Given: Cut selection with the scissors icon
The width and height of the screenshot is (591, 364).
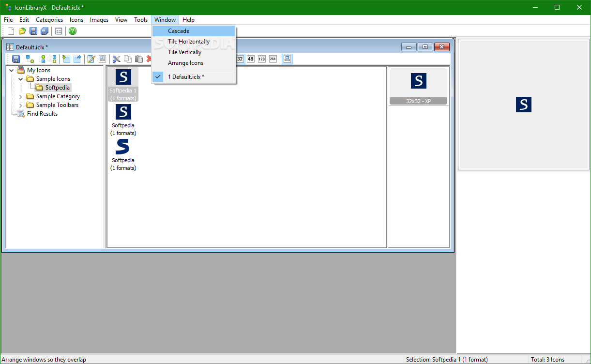Looking at the screenshot, I should (x=117, y=59).
